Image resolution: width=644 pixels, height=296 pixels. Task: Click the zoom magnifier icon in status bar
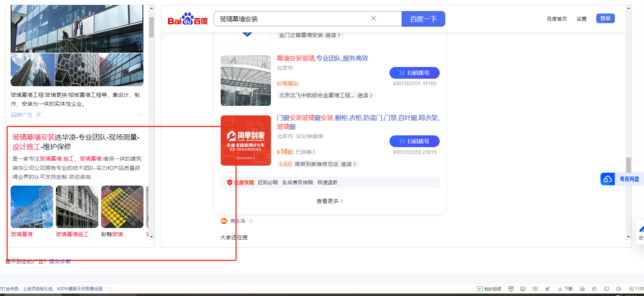click(631, 289)
